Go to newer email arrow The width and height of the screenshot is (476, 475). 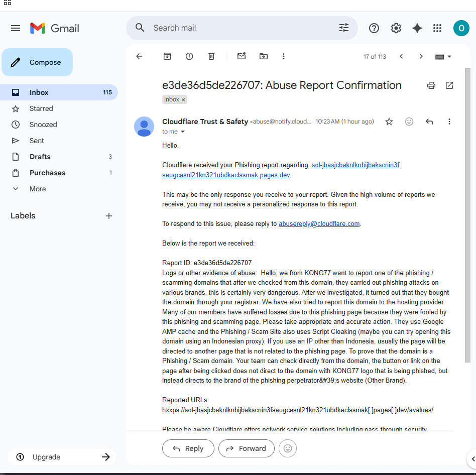[x=401, y=56]
